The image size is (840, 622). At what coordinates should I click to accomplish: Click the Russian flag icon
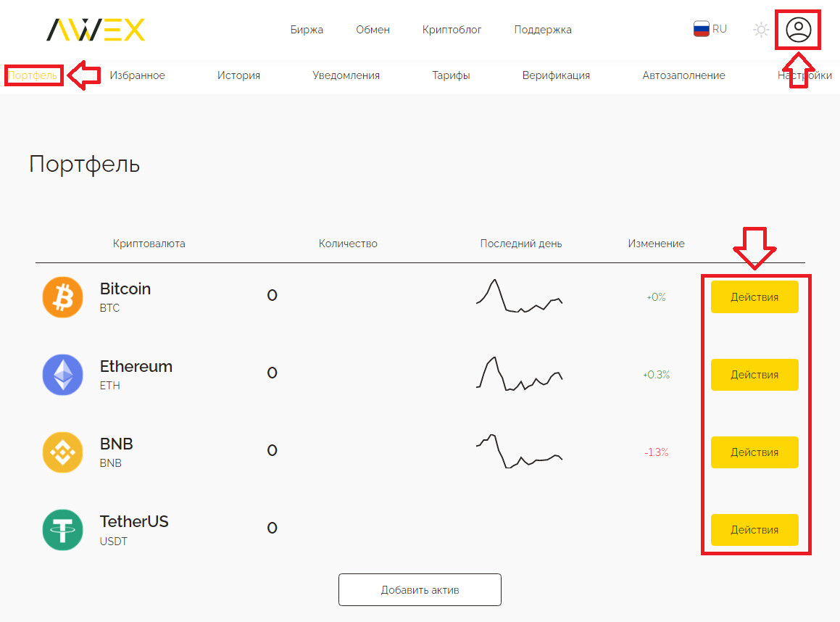point(701,30)
